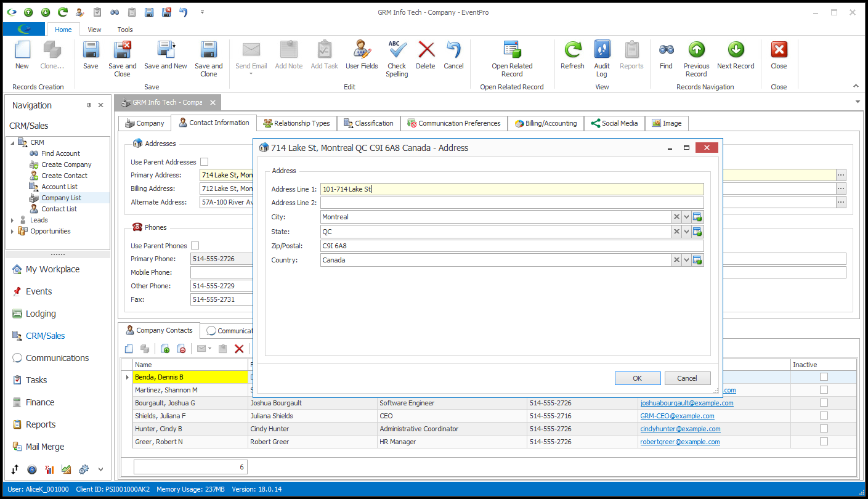Click the up-down arrows icon in navigation footer

[x=15, y=469]
